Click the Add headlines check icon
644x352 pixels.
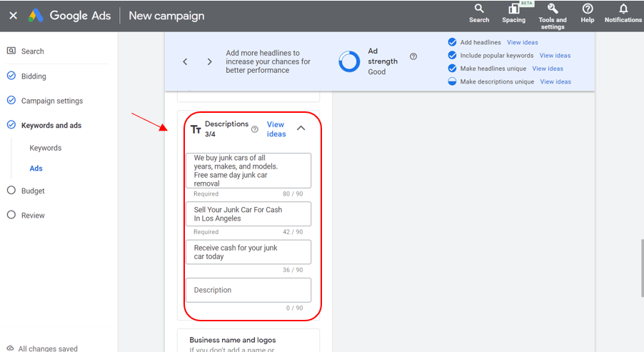(452, 42)
